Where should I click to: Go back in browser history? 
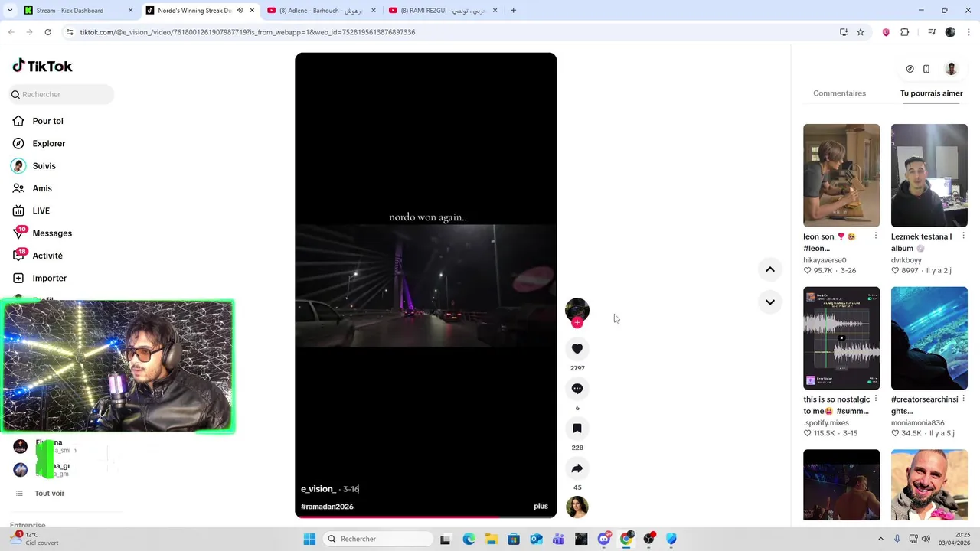[x=11, y=32]
